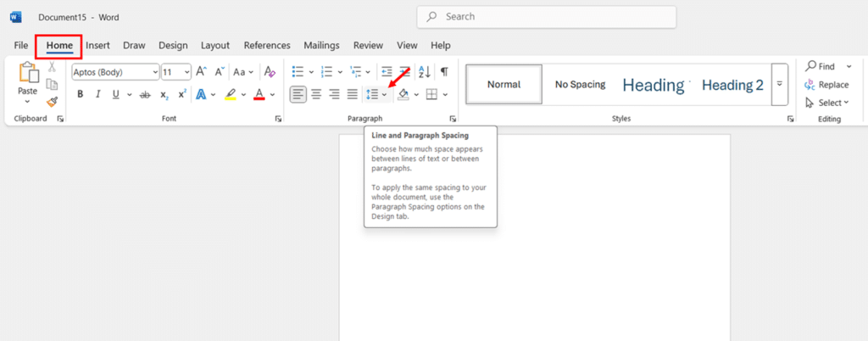Switch to the Insert tab
Viewport: 868px width, 341px height.
click(98, 46)
